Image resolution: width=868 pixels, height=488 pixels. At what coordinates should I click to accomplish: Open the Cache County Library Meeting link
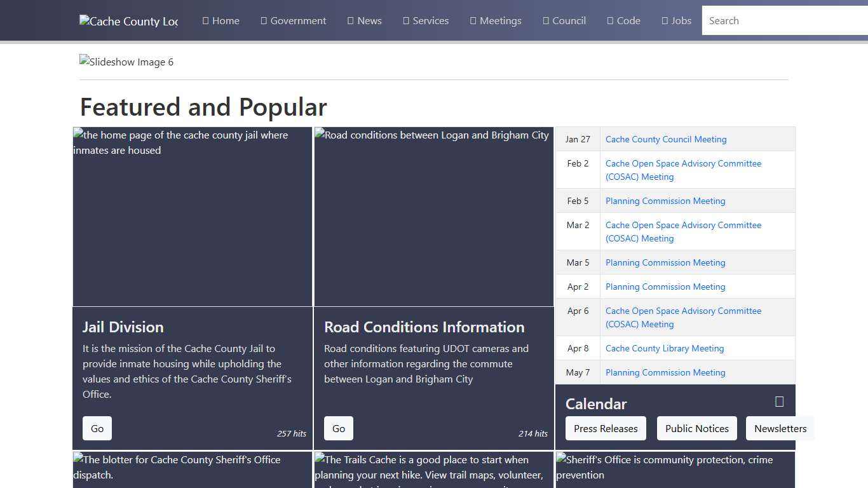click(665, 348)
